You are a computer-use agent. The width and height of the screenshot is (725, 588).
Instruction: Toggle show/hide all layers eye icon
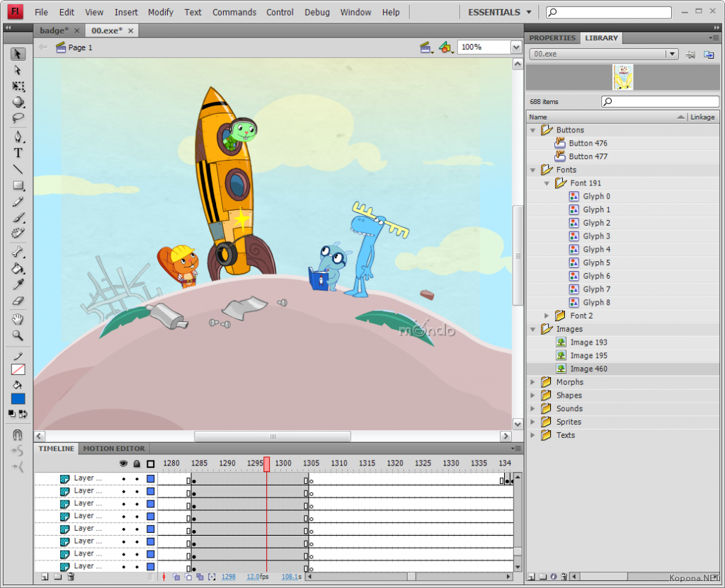coord(123,463)
